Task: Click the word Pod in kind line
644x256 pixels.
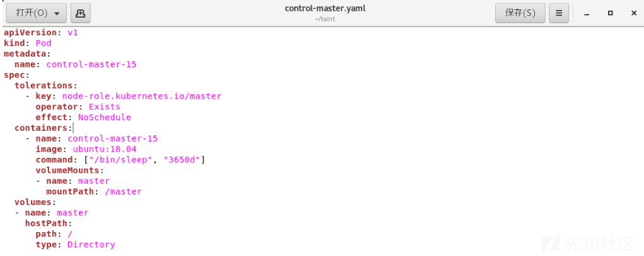Action: pos(43,43)
